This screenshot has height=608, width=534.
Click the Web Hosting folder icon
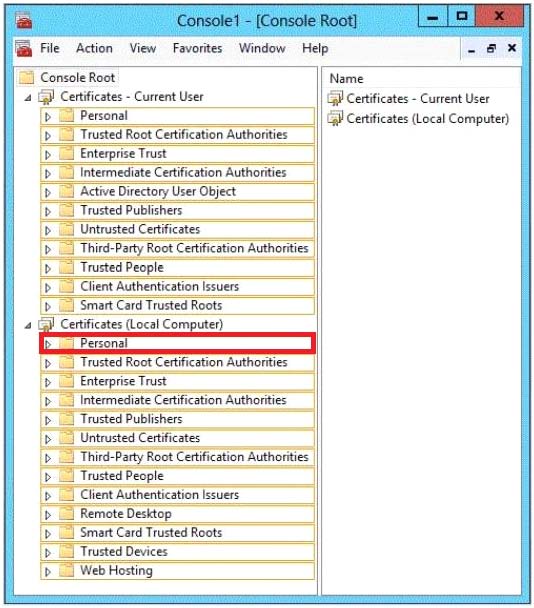(x=66, y=570)
